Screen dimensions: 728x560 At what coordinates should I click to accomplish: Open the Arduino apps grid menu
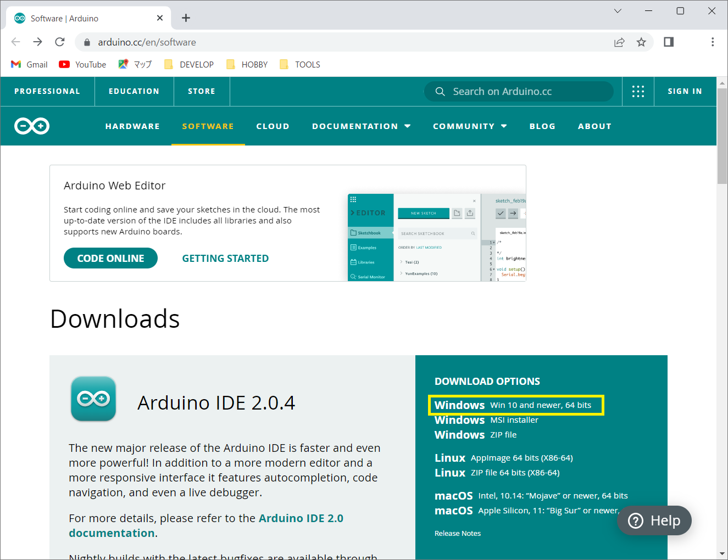(638, 92)
